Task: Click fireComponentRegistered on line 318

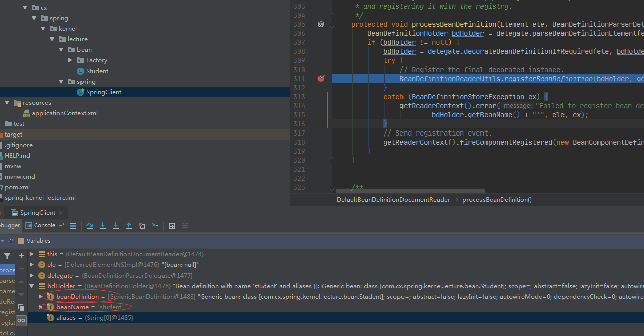Action: coord(505,142)
